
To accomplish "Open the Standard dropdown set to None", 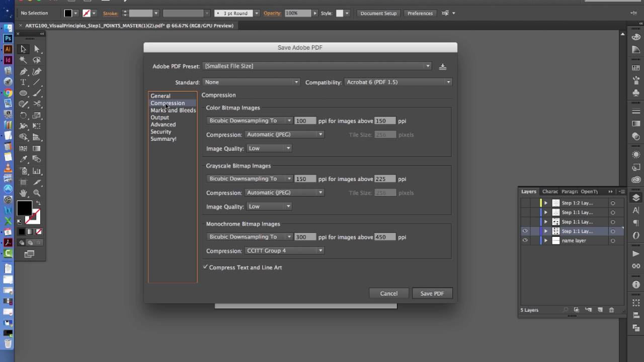I will point(252,82).
